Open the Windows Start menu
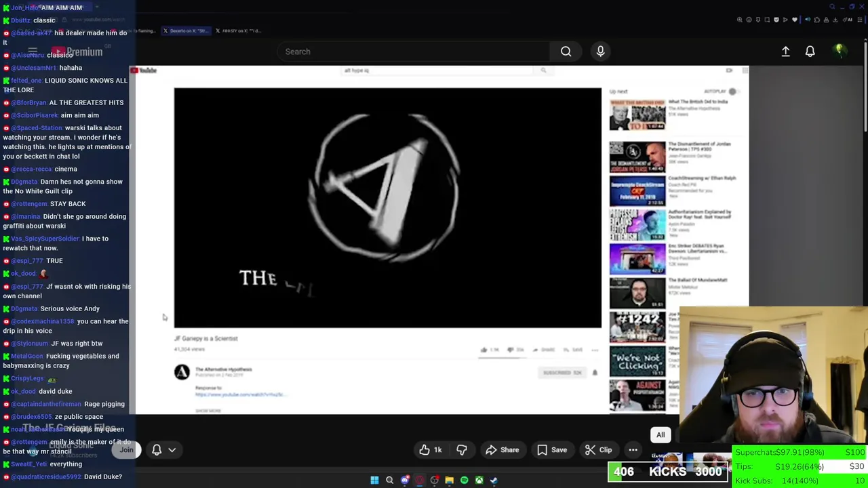Viewport: 868px width, 488px height. (x=374, y=481)
